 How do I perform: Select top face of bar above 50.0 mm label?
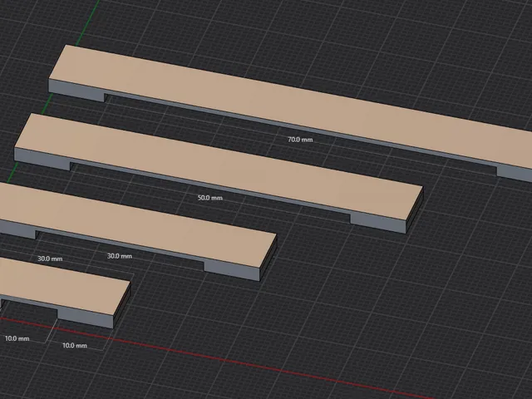[x=219, y=166]
